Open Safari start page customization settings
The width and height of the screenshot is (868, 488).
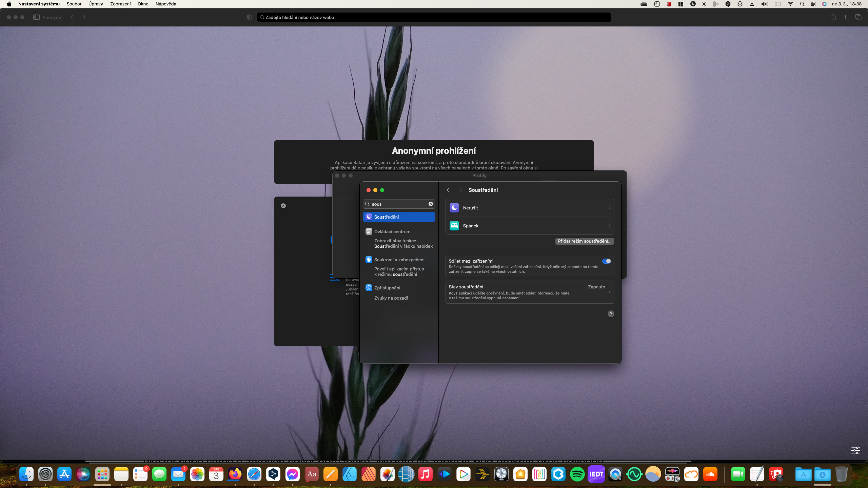(x=855, y=450)
